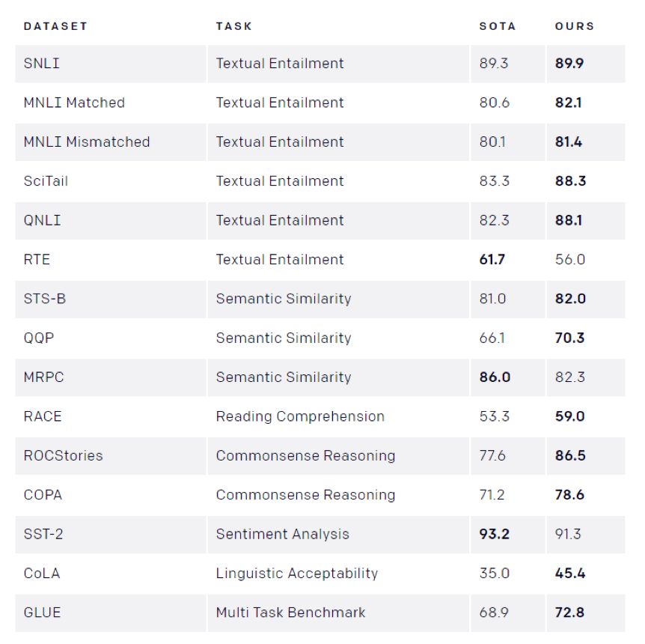Click the QQP OURS score 70.3
The image size is (645, 644).
(x=570, y=338)
